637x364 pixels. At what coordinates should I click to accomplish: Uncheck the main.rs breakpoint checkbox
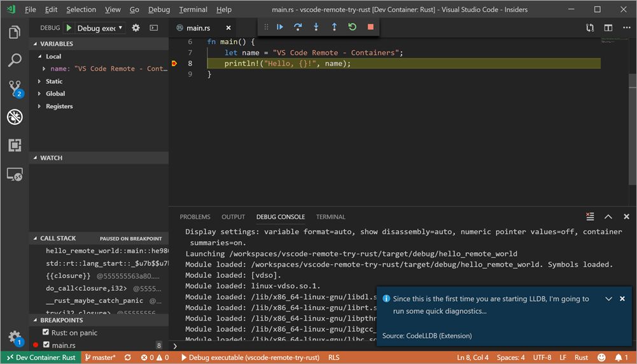tap(46, 345)
